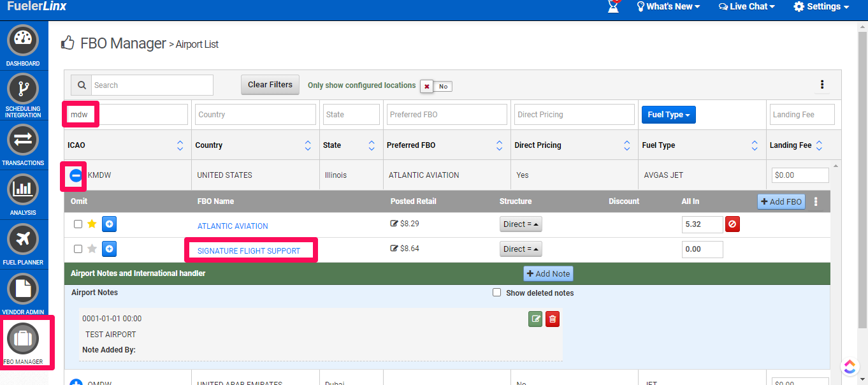Sort by Fuel Type column arrows
The width and height of the screenshot is (868, 385).
pos(755,145)
